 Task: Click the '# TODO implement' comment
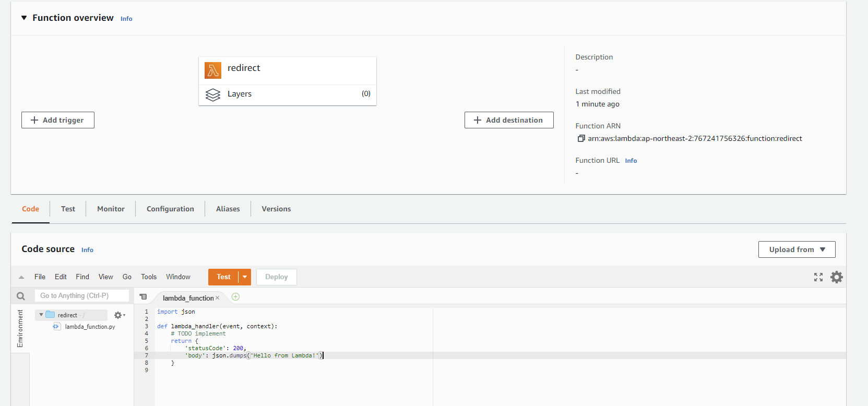(198, 333)
